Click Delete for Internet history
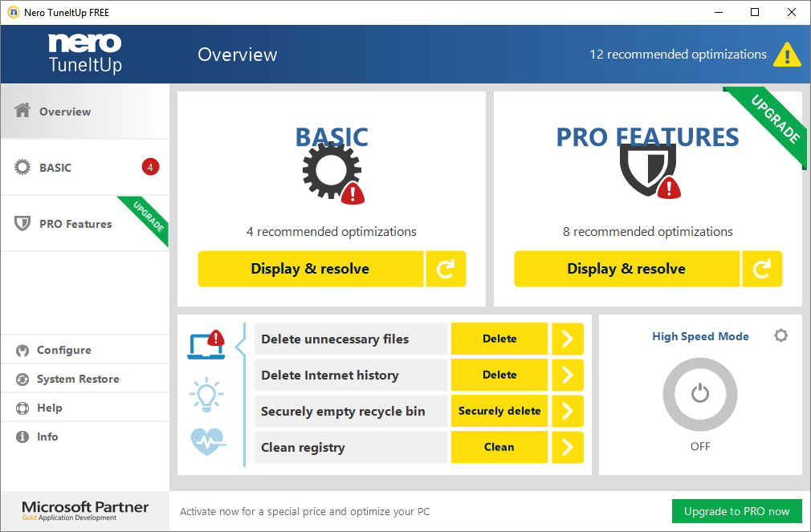The width and height of the screenshot is (811, 532). tap(499, 376)
